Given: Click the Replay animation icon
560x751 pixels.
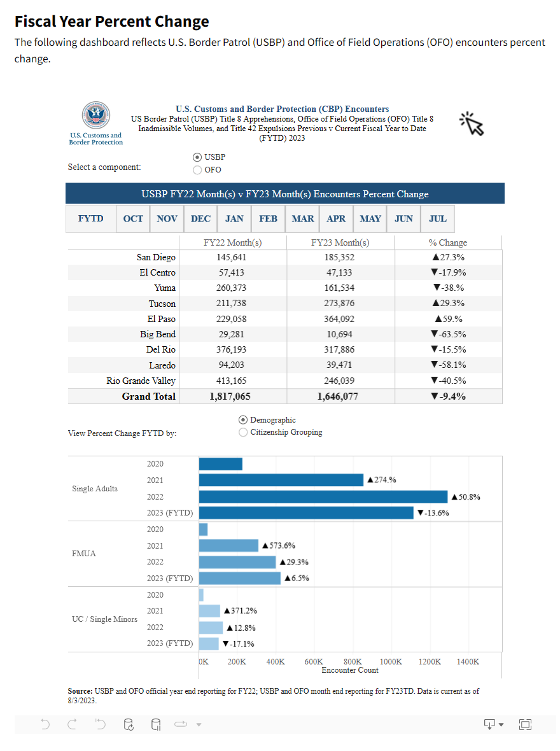Looking at the screenshot, I should click(180, 724).
